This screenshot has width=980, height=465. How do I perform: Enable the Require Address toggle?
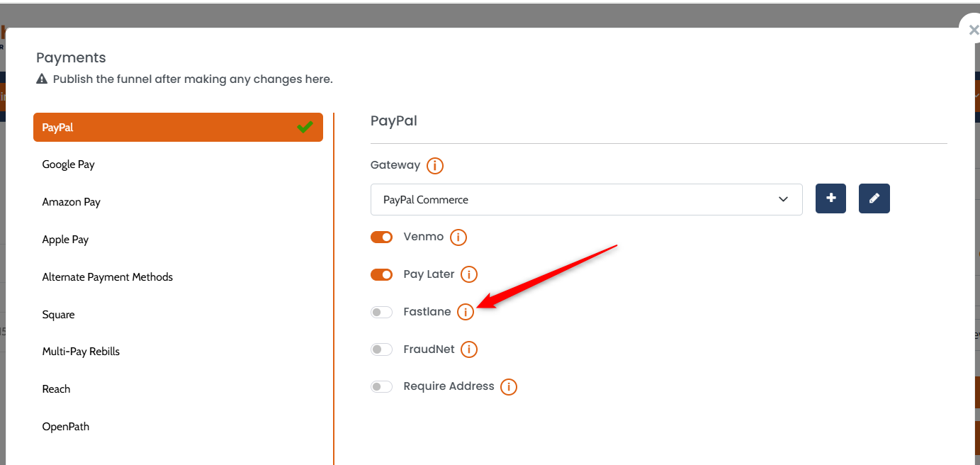click(381, 387)
